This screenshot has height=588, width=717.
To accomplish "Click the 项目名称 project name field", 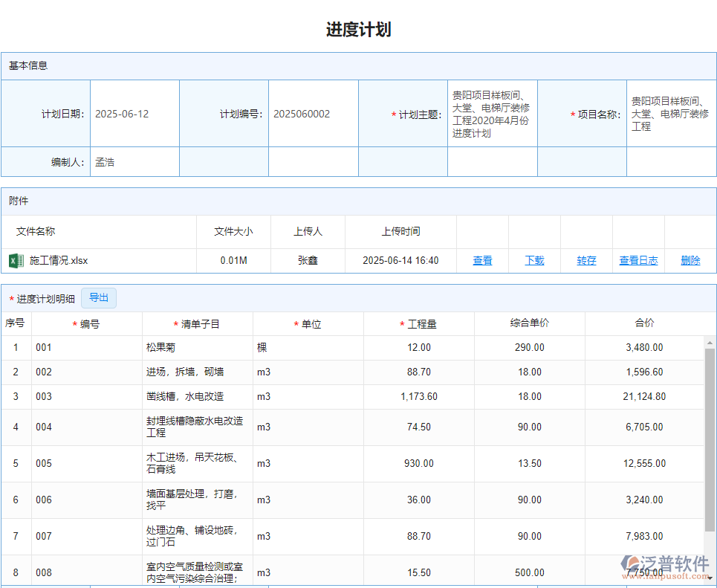I will [x=671, y=113].
